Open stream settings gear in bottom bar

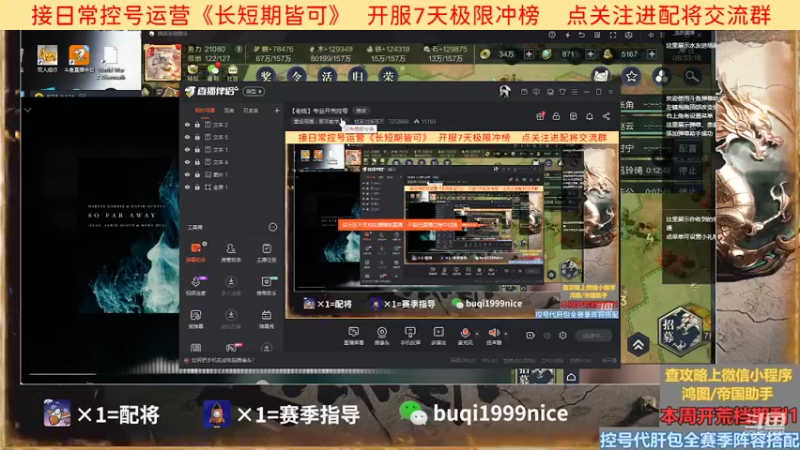(563, 335)
